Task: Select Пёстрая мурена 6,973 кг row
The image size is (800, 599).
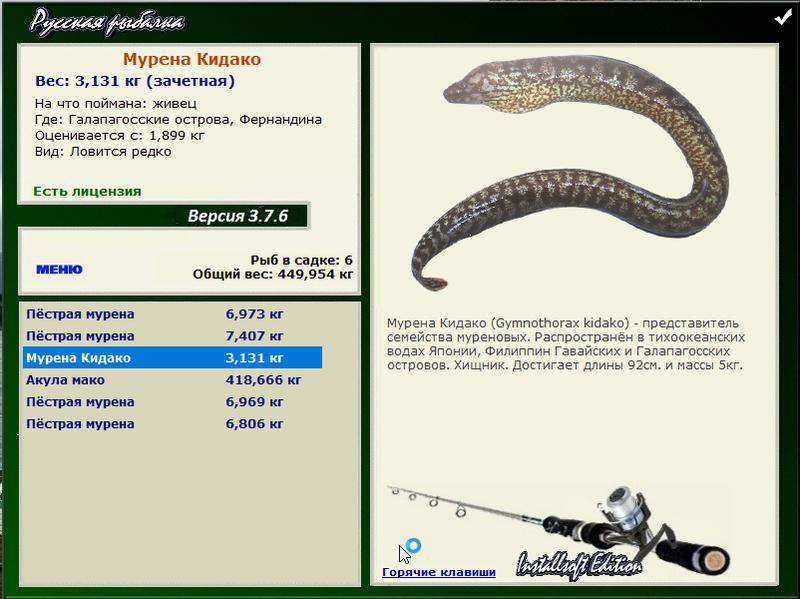Action: click(172, 314)
